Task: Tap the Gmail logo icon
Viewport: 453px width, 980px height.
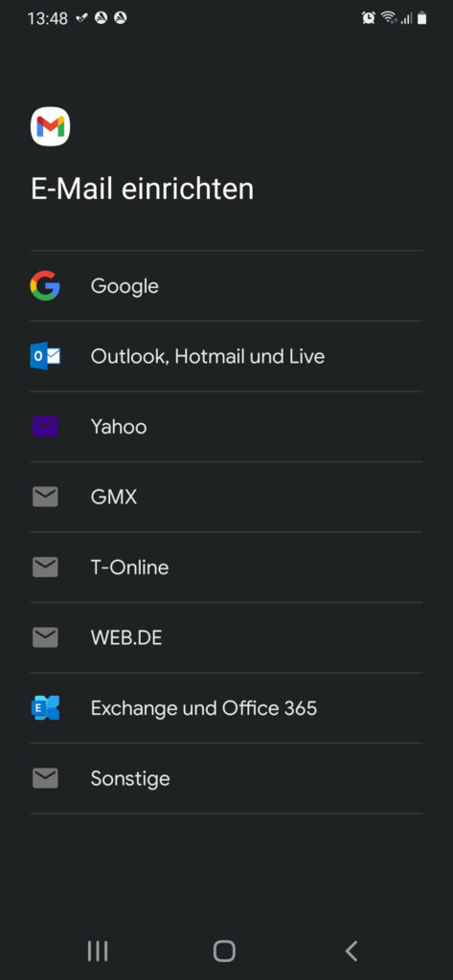Action: pyautogui.click(x=50, y=126)
